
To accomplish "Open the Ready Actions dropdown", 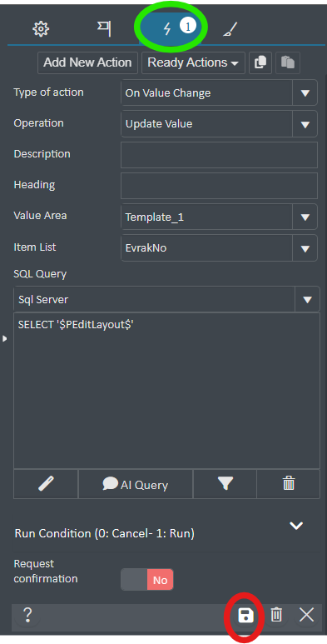I will (193, 62).
